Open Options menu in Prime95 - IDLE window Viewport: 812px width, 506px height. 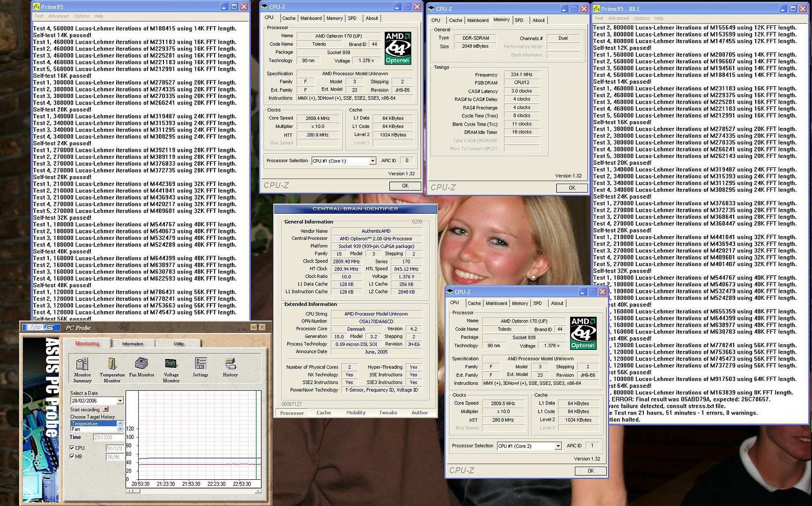point(641,18)
